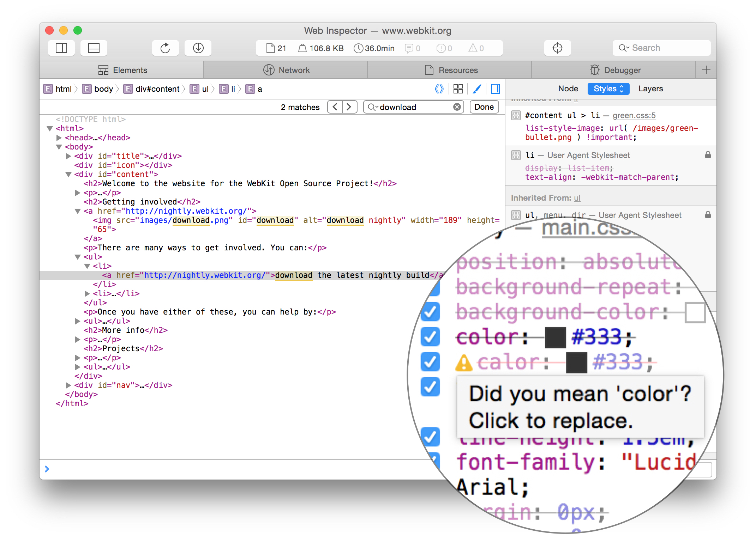Click the black #333 color swatch
This screenshot has height=536, width=756.
point(555,337)
